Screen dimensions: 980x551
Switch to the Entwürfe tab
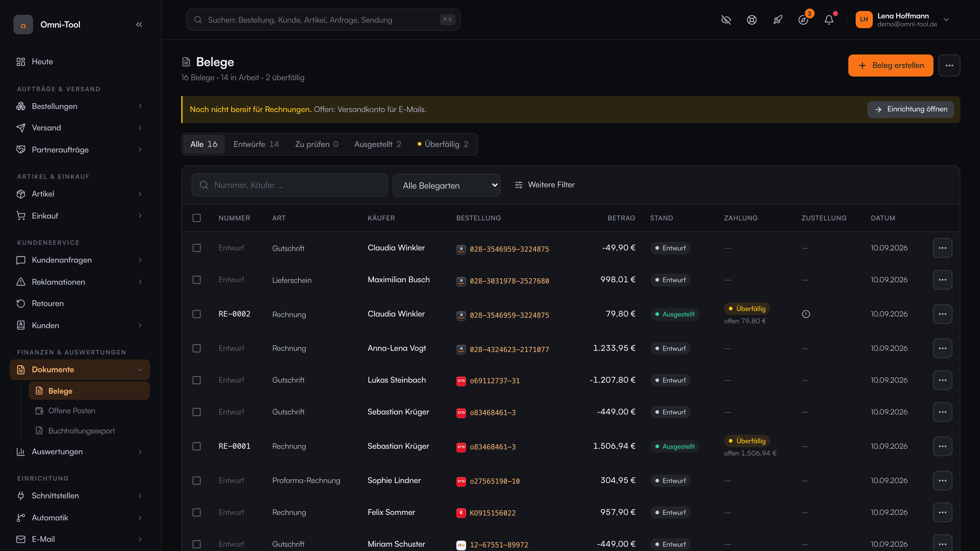pos(256,144)
